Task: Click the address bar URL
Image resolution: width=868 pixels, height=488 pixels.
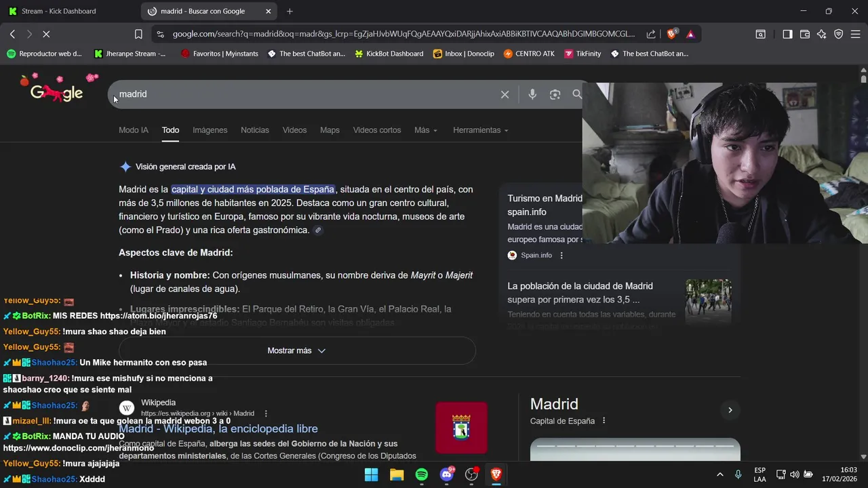Action: [403, 34]
